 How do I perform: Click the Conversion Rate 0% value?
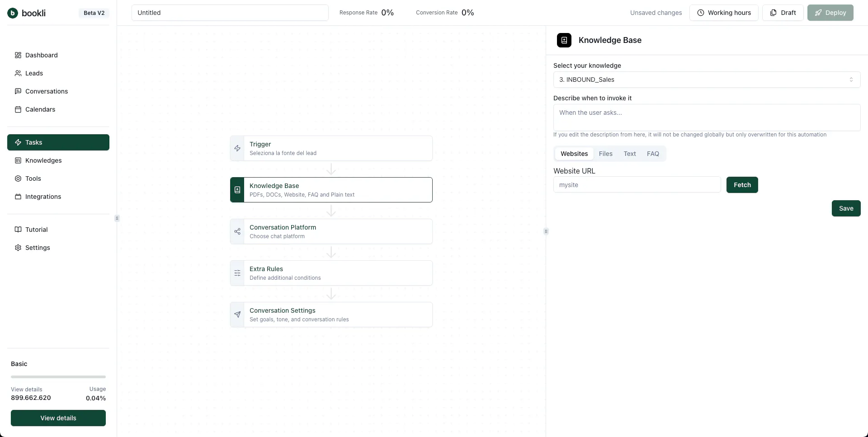coord(468,13)
